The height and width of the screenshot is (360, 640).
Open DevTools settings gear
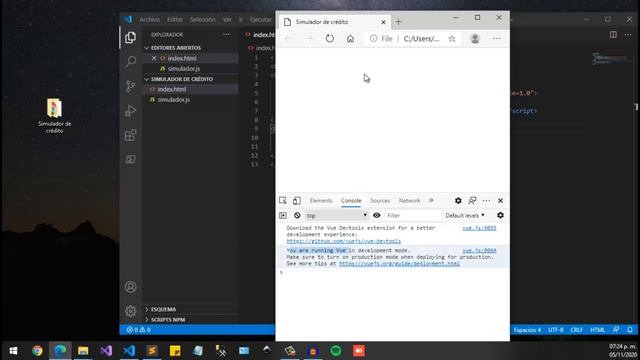[x=458, y=200]
